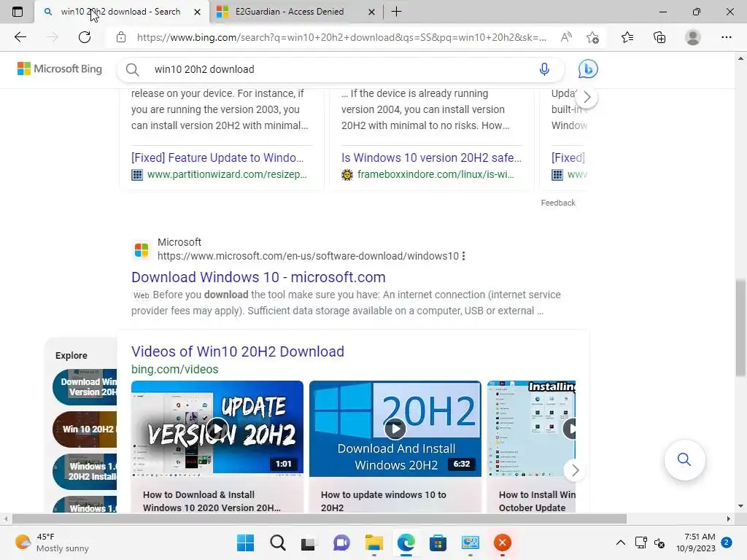
Task: Click the floating search magnifier button
Action: pos(684,459)
